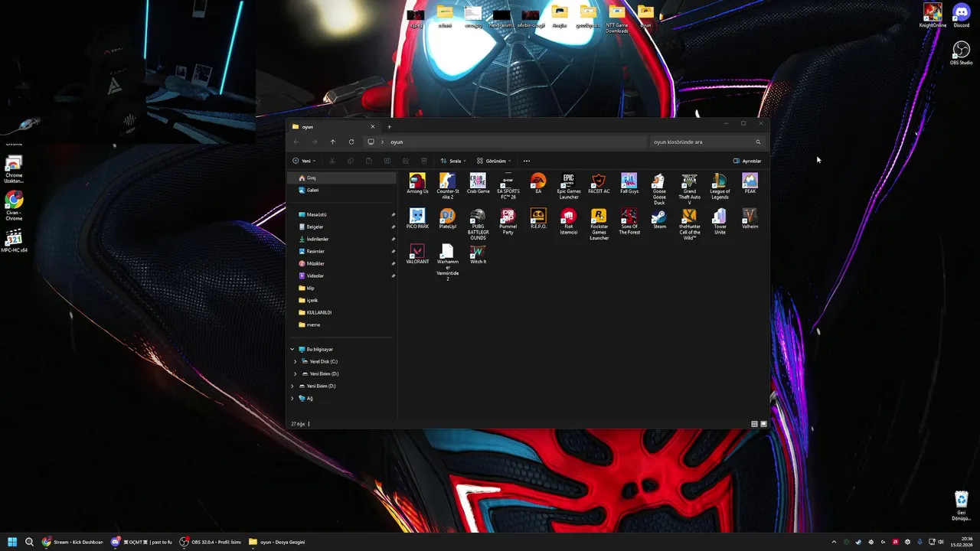
Task: Select the Steam shortcut
Action: (x=659, y=219)
